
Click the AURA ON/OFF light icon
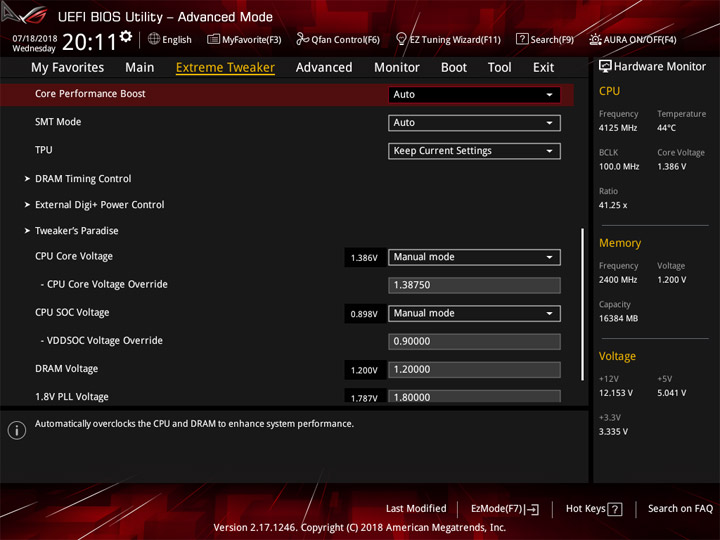point(595,39)
